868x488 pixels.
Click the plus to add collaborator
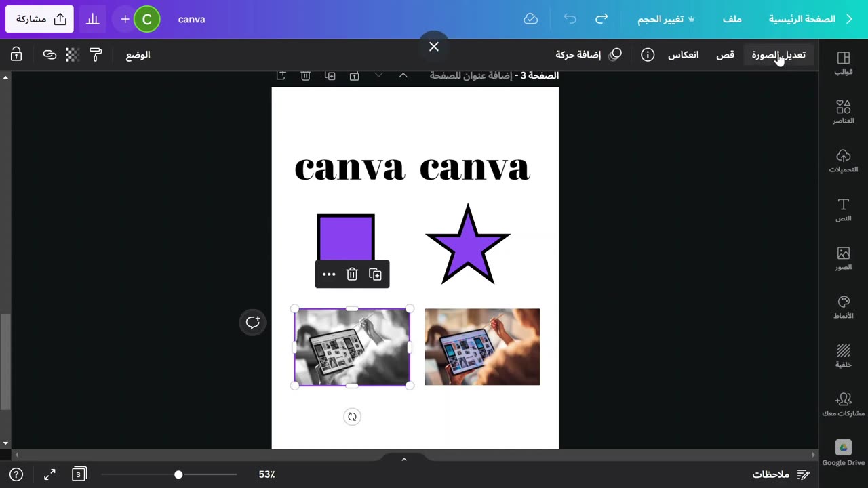(125, 19)
